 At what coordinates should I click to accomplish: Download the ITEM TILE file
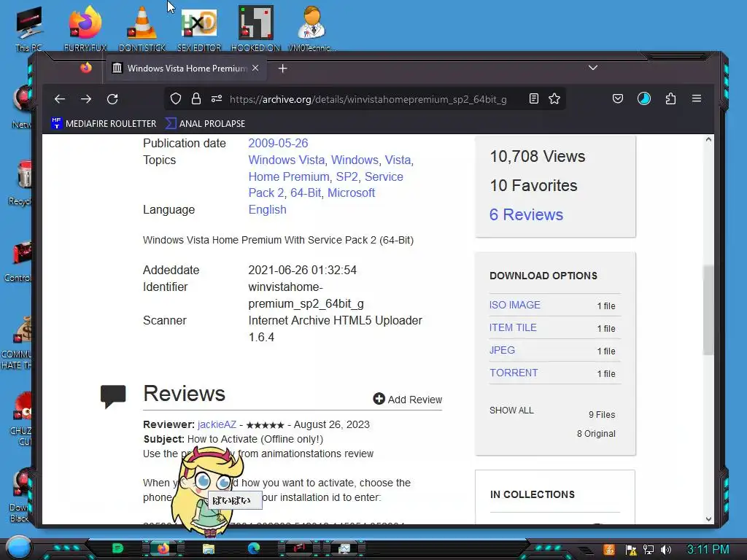click(x=513, y=327)
